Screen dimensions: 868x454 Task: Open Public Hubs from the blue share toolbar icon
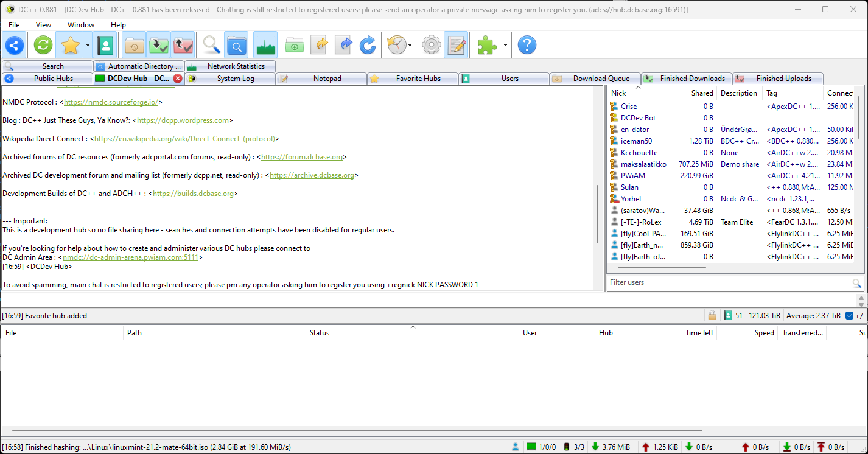coord(15,45)
